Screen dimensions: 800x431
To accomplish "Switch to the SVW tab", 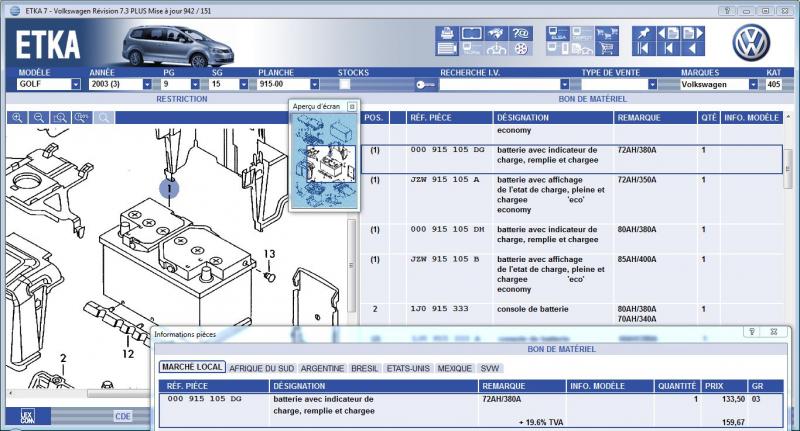I will point(490,368).
